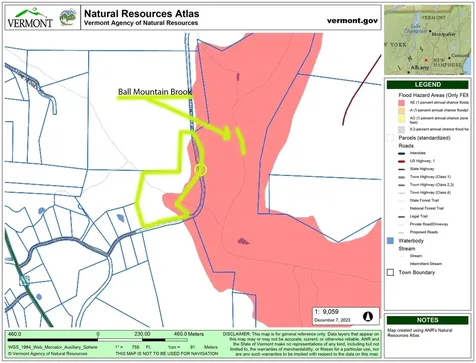Click the Town Boundary legend square
The height and width of the screenshot is (363, 476).
point(390,272)
